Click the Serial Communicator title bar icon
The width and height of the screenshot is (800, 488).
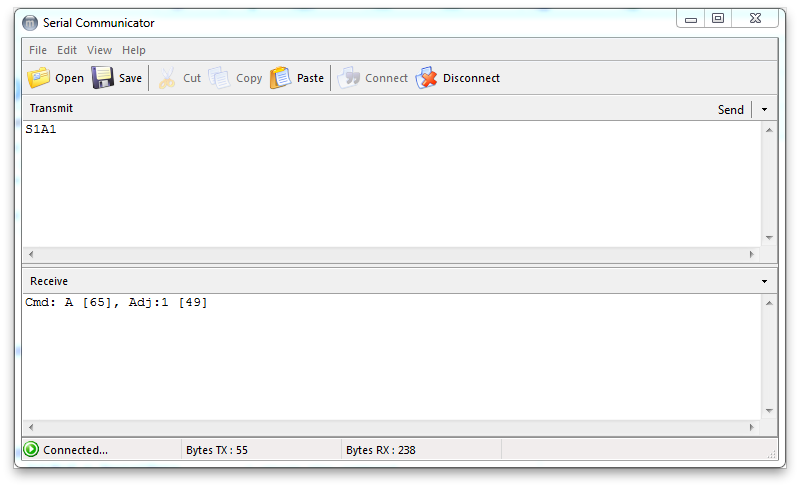pyautogui.click(x=30, y=23)
